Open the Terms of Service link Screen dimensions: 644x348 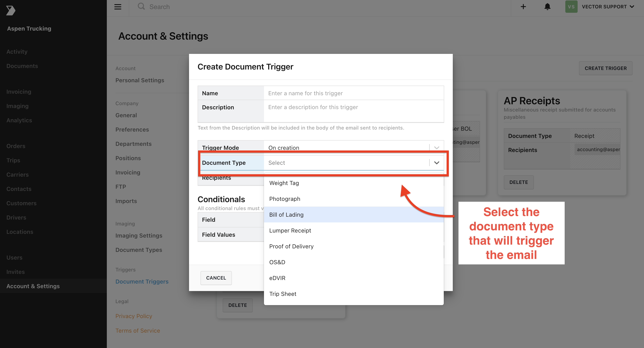138,330
